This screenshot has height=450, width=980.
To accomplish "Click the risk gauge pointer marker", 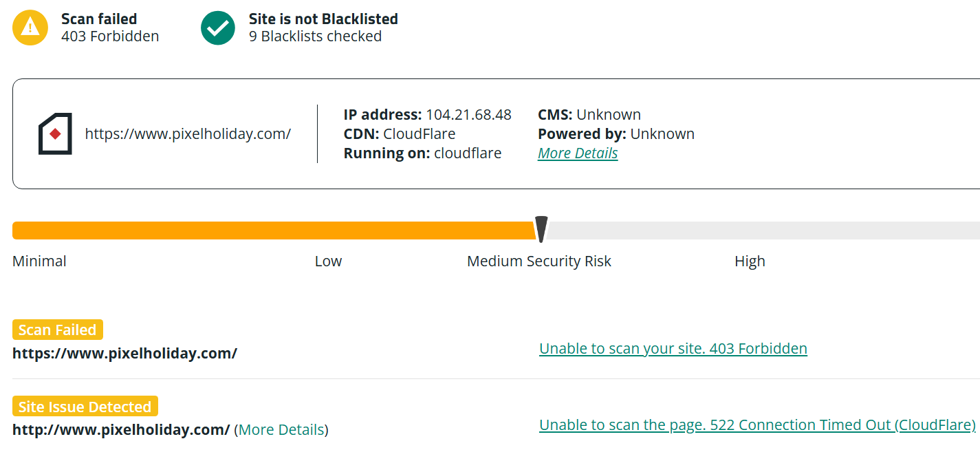I will (x=541, y=229).
